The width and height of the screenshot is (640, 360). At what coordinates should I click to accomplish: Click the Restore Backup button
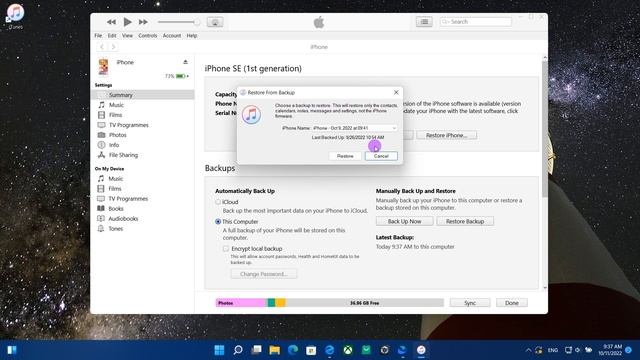465,221
